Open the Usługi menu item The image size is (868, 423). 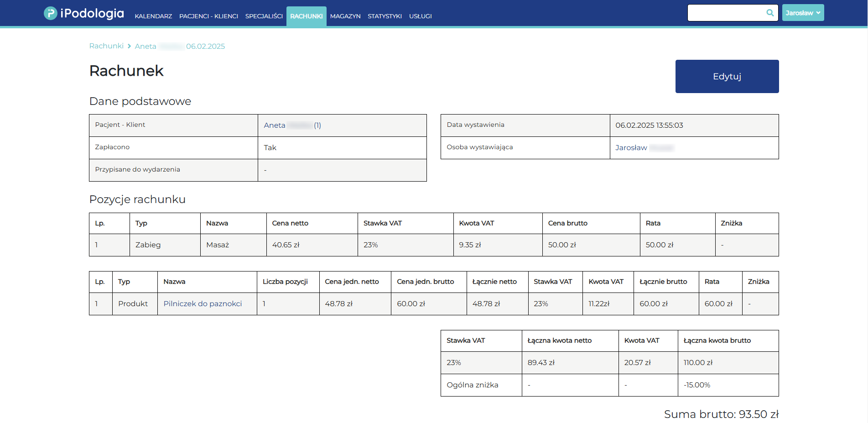coord(420,16)
